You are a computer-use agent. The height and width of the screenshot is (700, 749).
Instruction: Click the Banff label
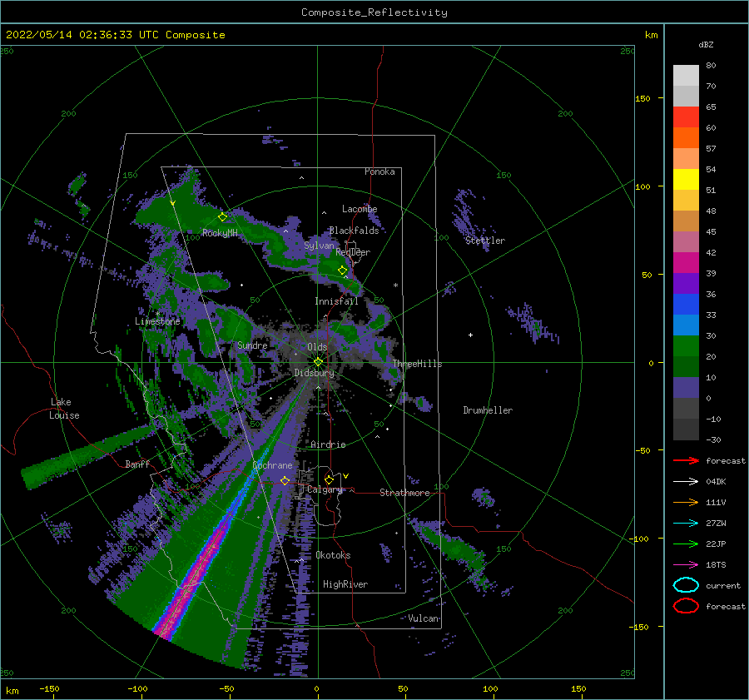pyautogui.click(x=137, y=464)
